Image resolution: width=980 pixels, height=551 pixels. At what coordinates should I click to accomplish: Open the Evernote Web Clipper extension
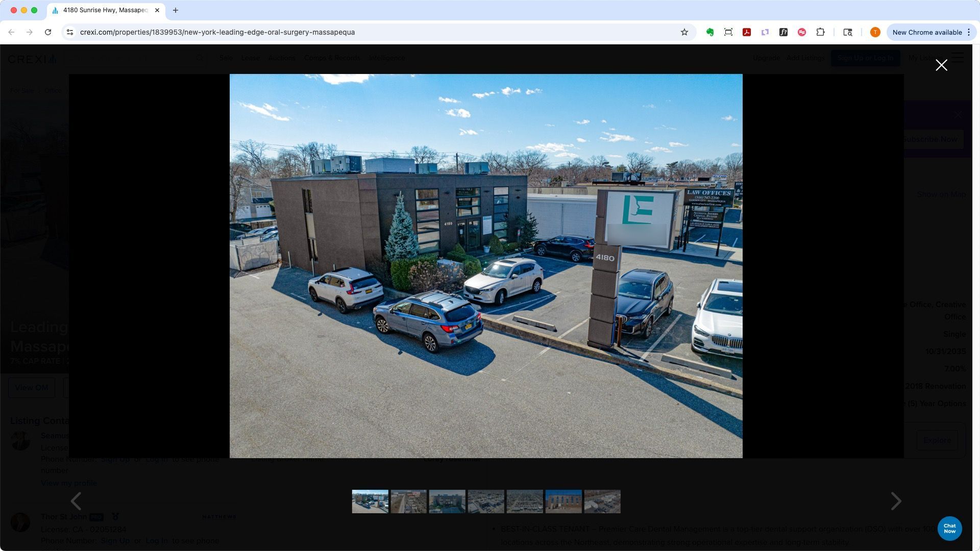click(x=710, y=32)
